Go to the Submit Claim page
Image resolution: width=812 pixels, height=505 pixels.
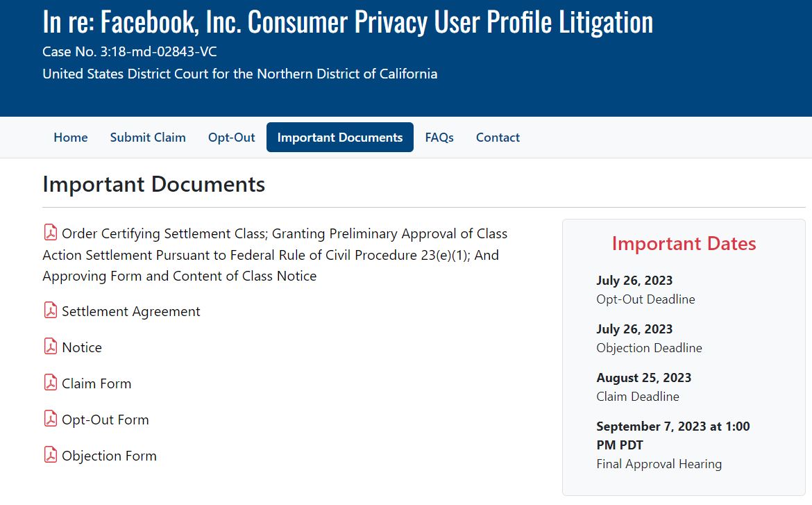(x=148, y=138)
